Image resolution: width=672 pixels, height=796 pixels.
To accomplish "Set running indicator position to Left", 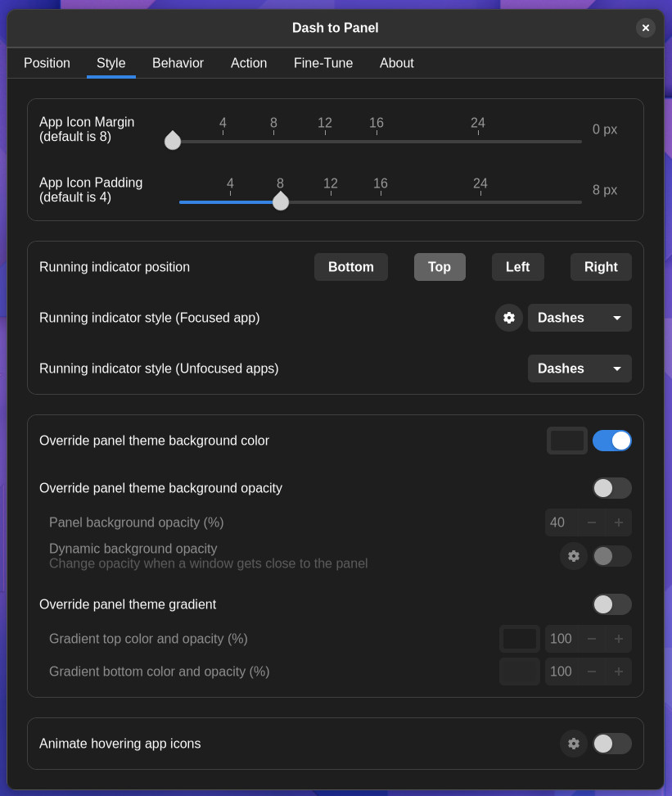I will [517, 267].
